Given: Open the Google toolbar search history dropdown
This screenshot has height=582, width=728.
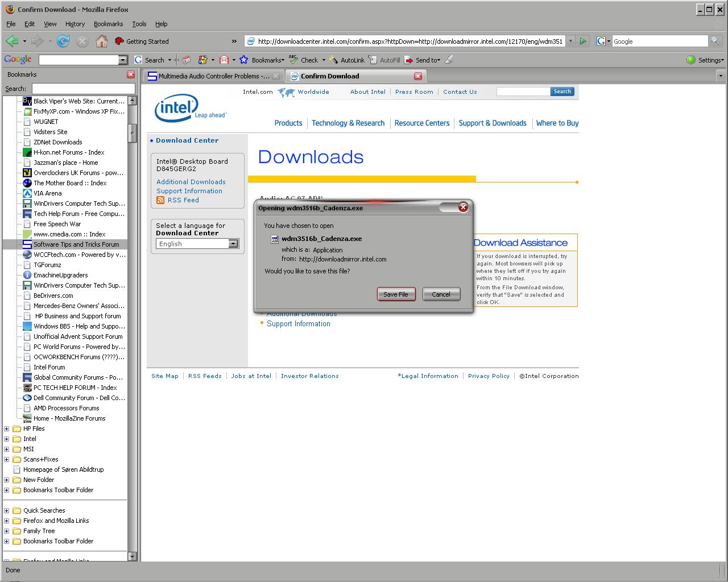Looking at the screenshot, I should click(123, 60).
